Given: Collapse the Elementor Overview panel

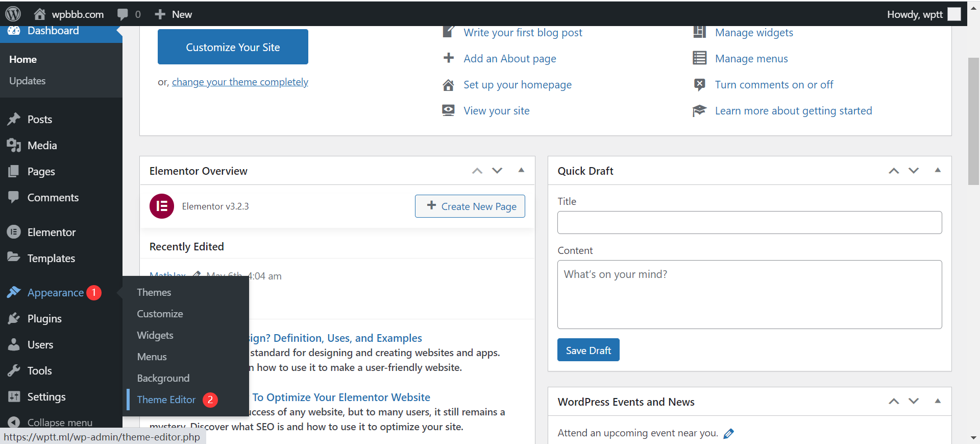Looking at the screenshot, I should click(521, 170).
